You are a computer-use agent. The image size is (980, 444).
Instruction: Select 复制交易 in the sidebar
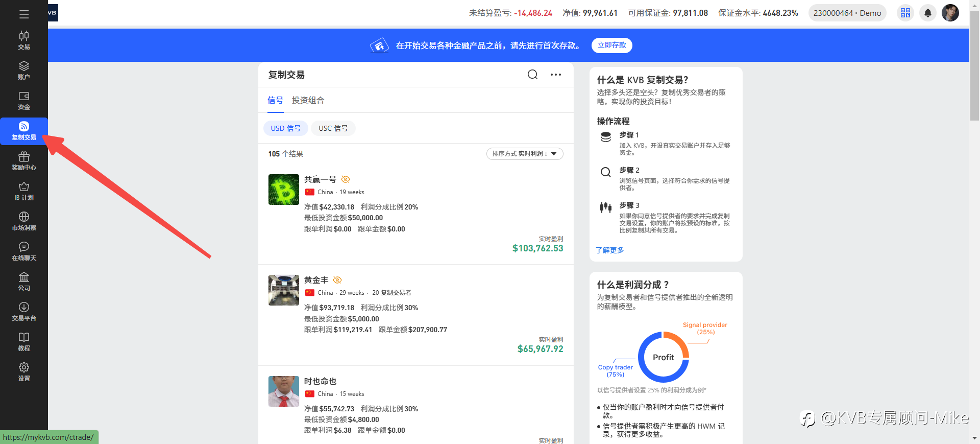click(24, 131)
